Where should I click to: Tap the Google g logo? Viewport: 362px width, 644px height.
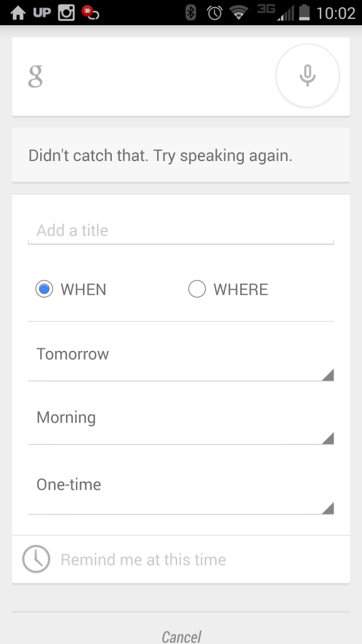pos(35,76)
